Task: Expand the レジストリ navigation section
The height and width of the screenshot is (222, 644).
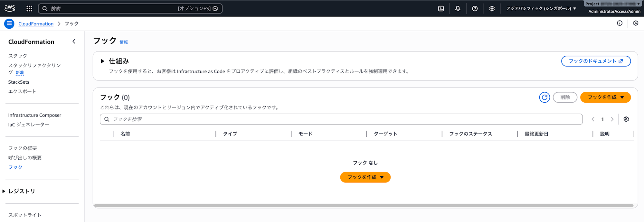Action: coord(4,191)
